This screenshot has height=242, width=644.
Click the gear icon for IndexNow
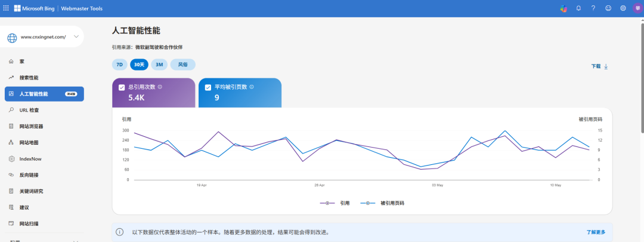[11, 159]
